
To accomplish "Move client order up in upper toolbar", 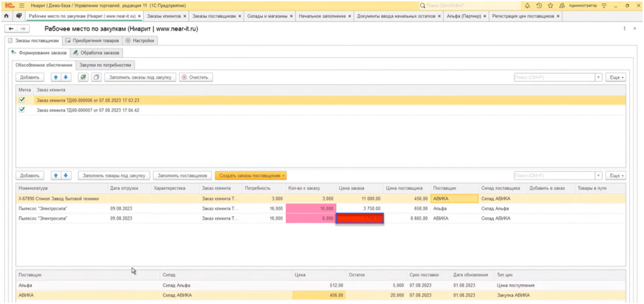I will click(56, 77).
